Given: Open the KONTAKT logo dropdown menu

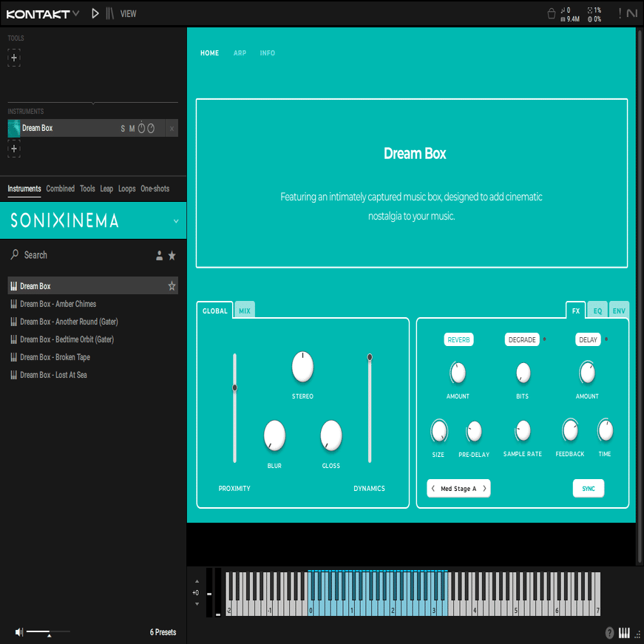Looking at the screenshot, I should click(43, 14).
